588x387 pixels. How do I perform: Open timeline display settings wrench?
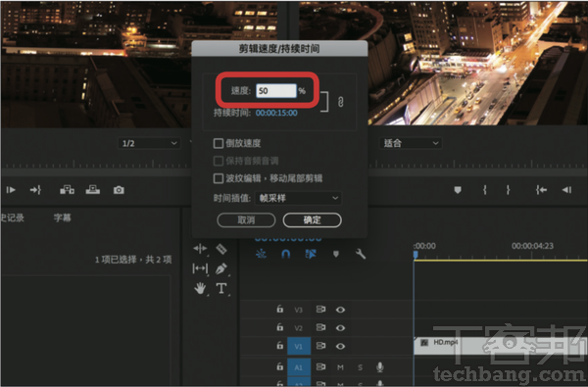[361, 255]
